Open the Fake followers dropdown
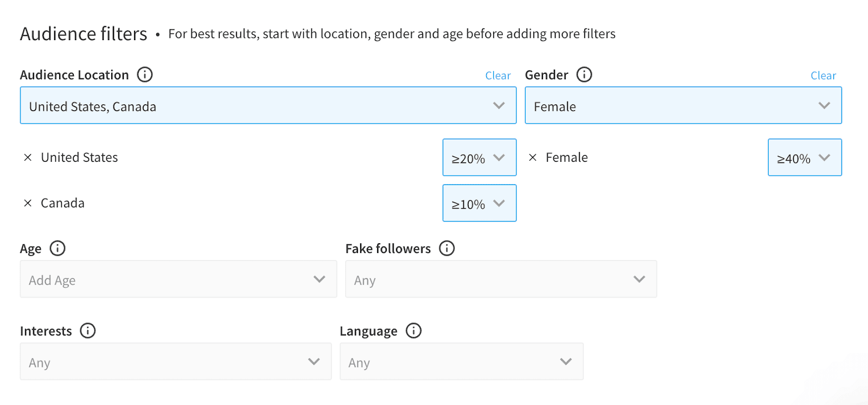 [501, 279]
